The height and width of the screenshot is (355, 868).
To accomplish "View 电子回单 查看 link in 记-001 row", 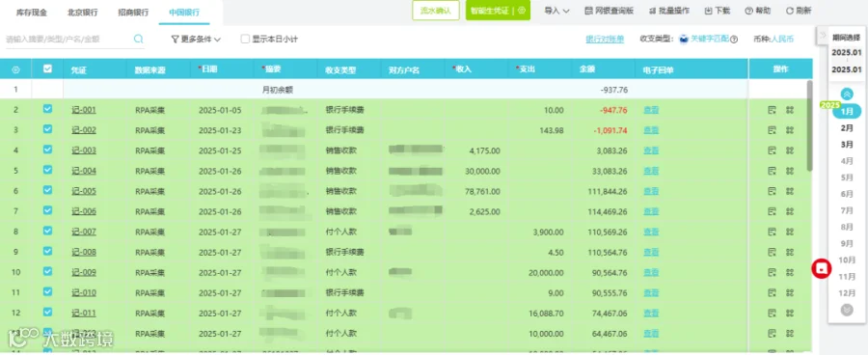I will [x=651, y=110].
